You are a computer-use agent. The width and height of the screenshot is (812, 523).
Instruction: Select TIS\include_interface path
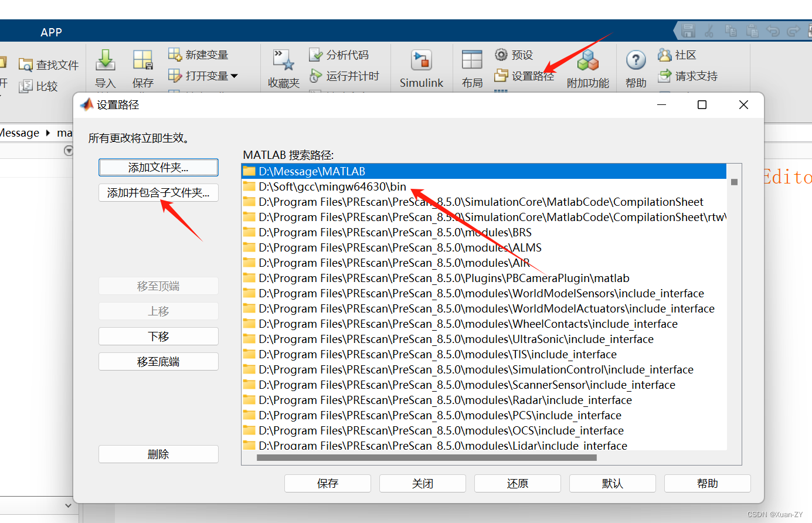(x=484, y=354)
